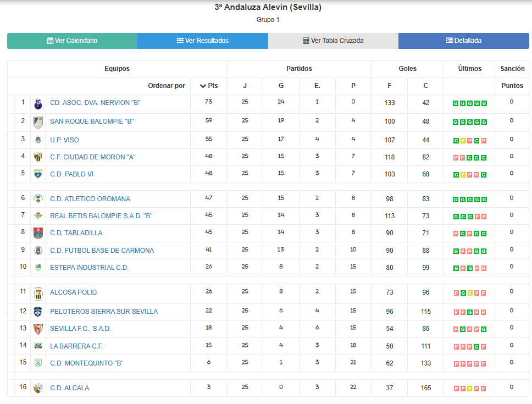Open the Ver Calendario tab
The height and width of the screenshot is (404, 532).
point(72,41)
